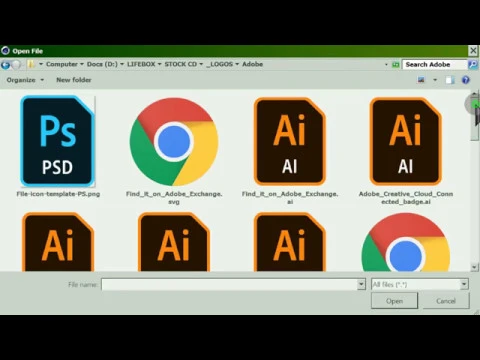Open the File name history dropdown
Viewport: 480px width, 360px height.
click(x=361, y=284)
